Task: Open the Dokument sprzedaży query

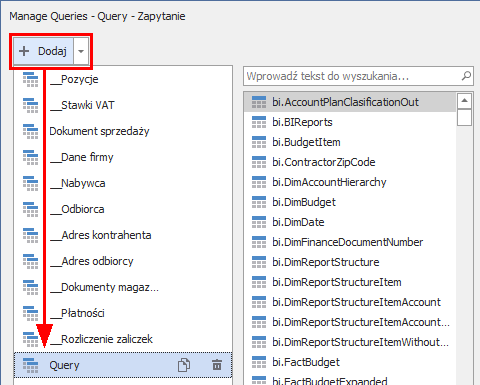Action: [x=99, y=131]
